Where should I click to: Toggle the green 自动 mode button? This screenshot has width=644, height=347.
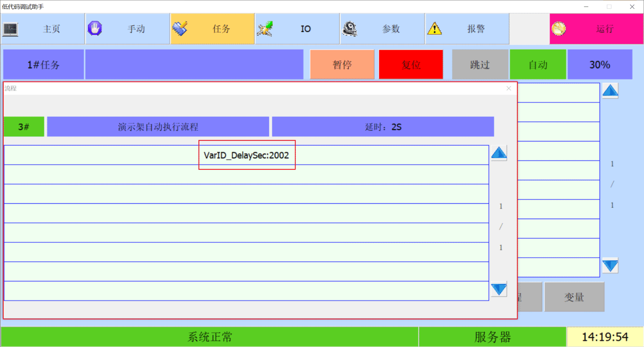click(538, 65)
